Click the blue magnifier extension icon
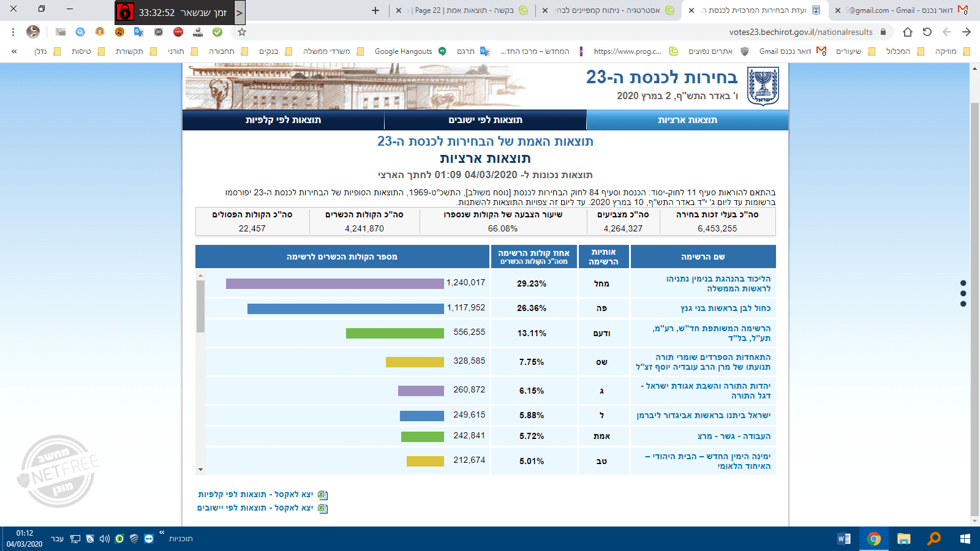The height and width of the screenshot is (551, 980). point(80,32)
